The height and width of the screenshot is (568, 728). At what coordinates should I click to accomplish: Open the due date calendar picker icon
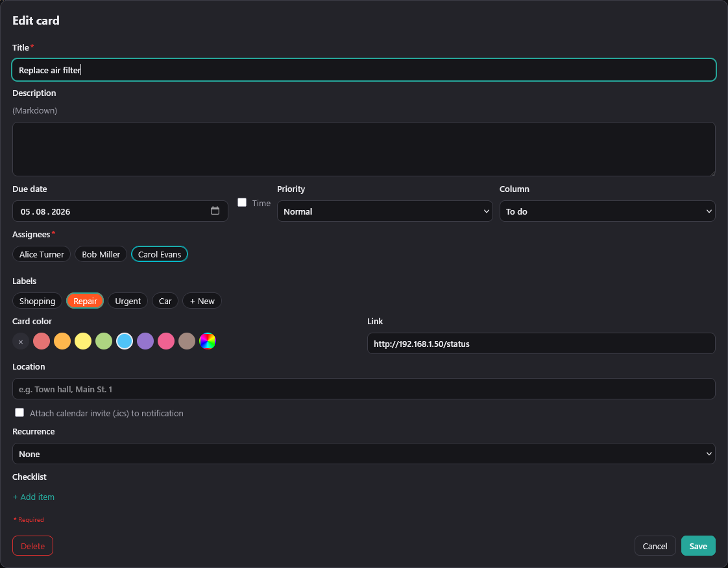pyautogui.click(x=215, y=211)
